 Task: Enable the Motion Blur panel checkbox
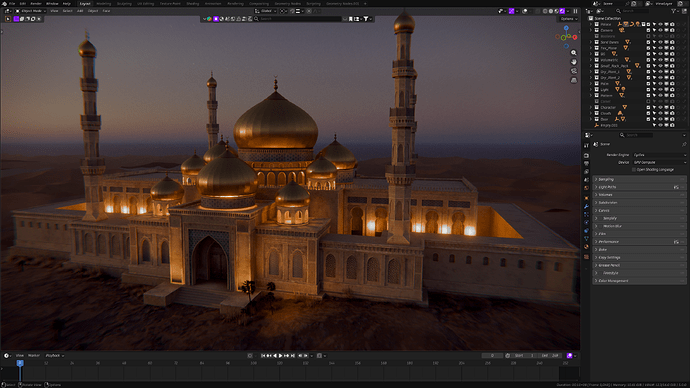point(600,226)
